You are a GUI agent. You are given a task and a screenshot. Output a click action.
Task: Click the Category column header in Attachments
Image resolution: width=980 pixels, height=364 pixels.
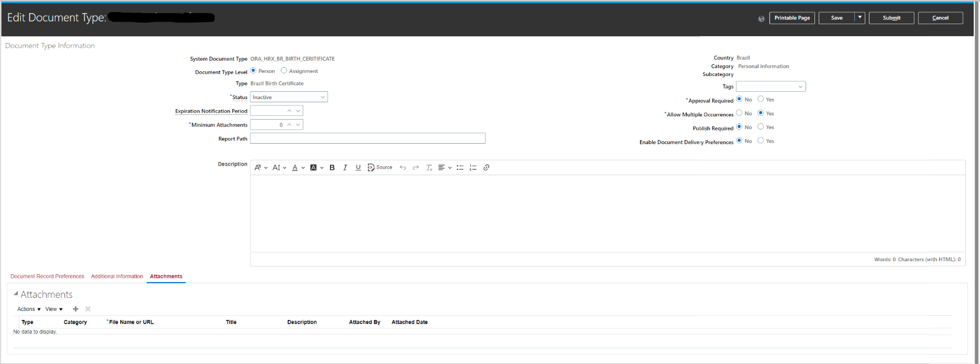tap(75, 322)
